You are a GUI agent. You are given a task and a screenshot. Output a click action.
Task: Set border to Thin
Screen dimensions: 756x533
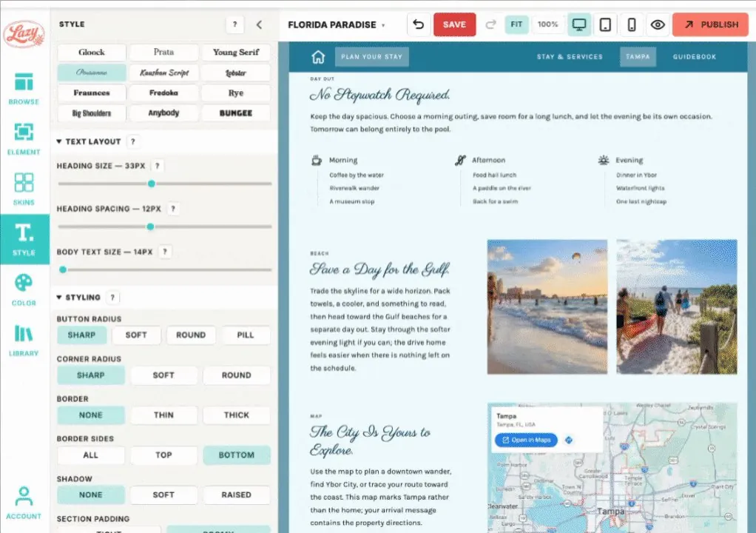pyautogui.click(x=163, y=415)
